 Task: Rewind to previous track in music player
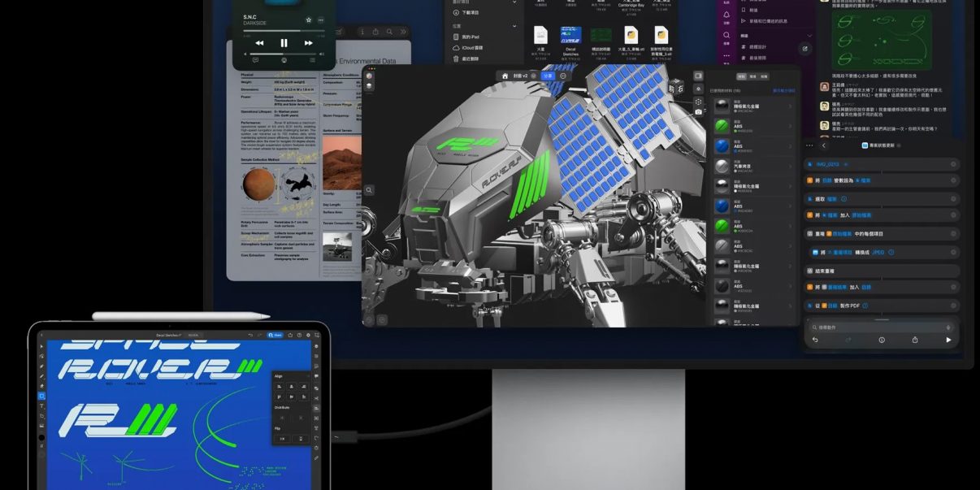(x=259, y=43)
